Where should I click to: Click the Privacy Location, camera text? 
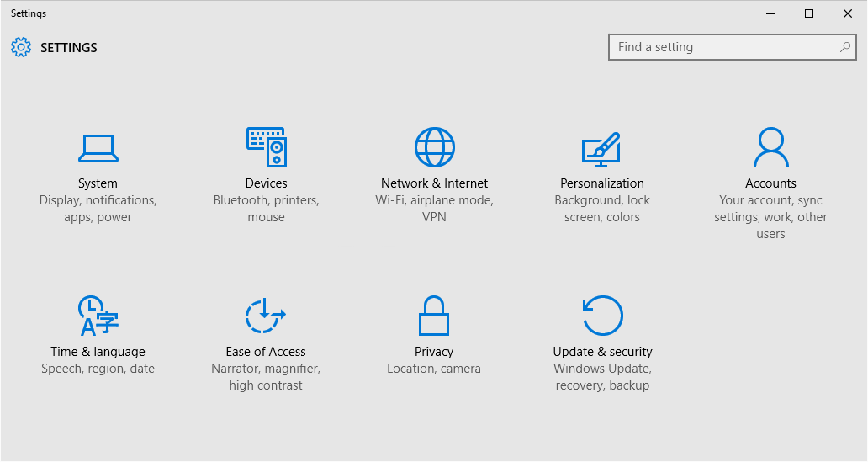[434, 369]
